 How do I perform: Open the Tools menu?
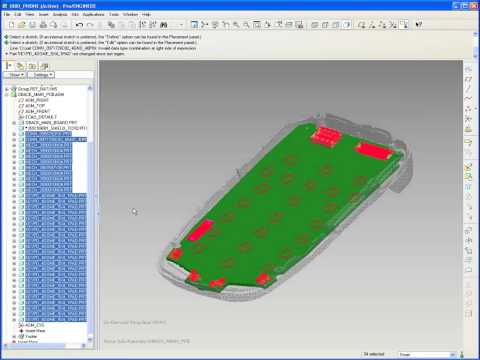(x=114, y=15)
